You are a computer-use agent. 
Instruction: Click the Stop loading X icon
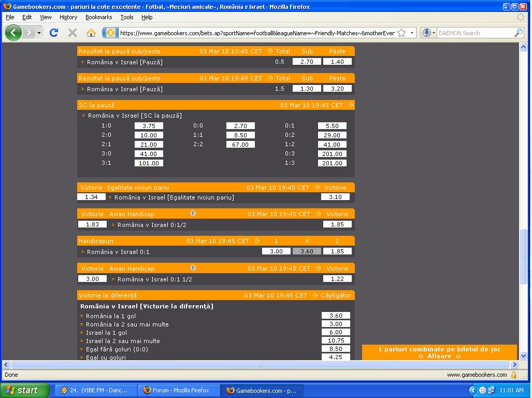click(x=73, y=33)
